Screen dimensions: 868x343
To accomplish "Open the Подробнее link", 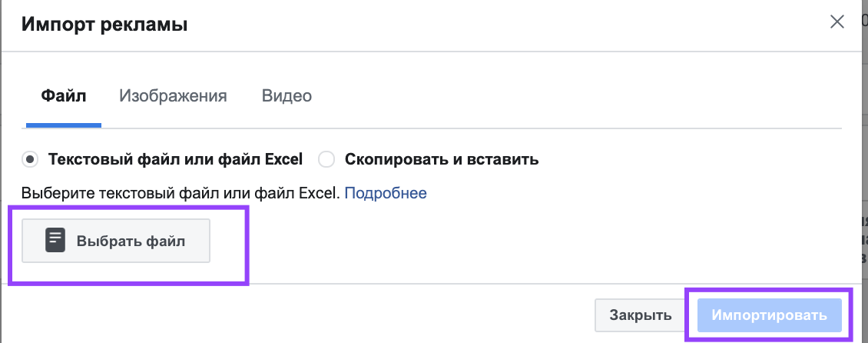I will [386, 193].
